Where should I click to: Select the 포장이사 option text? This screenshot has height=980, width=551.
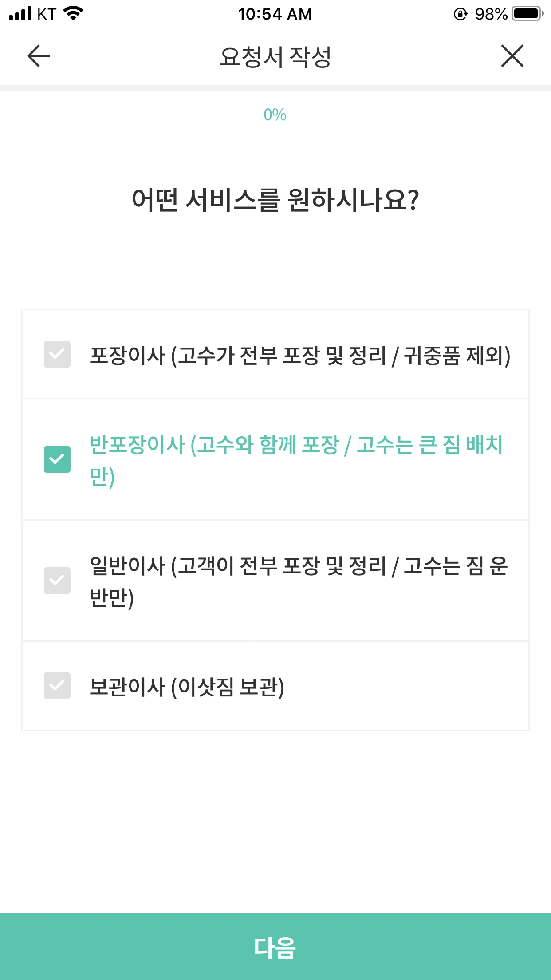click(300, 356)
